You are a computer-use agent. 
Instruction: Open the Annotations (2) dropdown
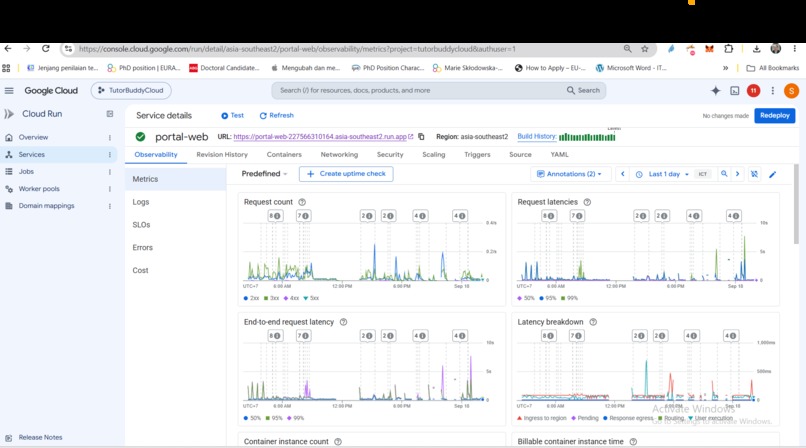coord(570,174)
